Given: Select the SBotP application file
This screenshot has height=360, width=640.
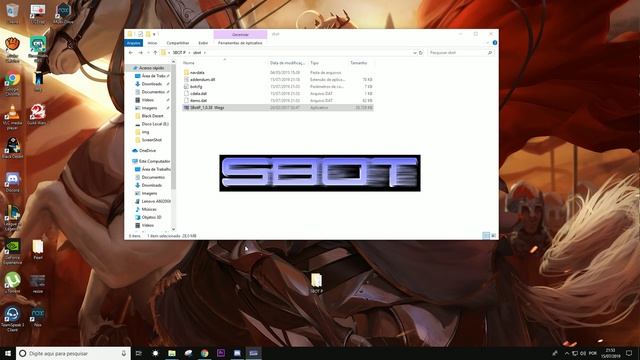Looking at the screenshot, I should (278, 108).
